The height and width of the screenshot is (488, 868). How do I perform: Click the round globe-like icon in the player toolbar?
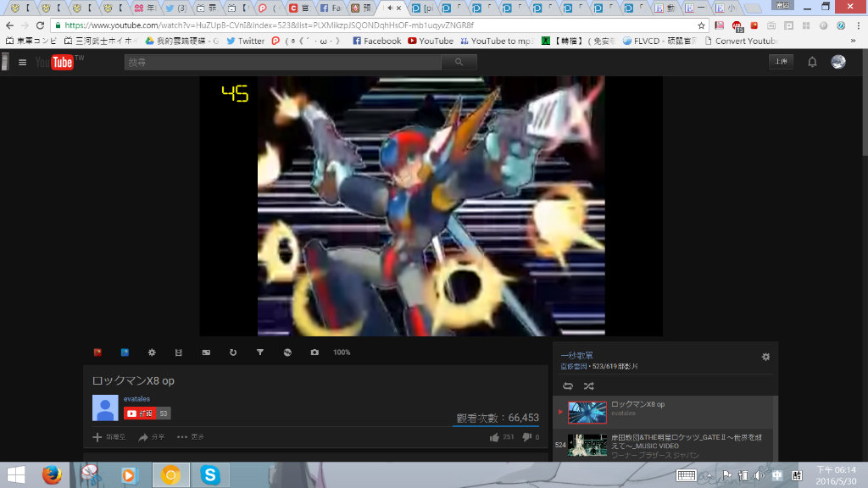tap(287, 352)
